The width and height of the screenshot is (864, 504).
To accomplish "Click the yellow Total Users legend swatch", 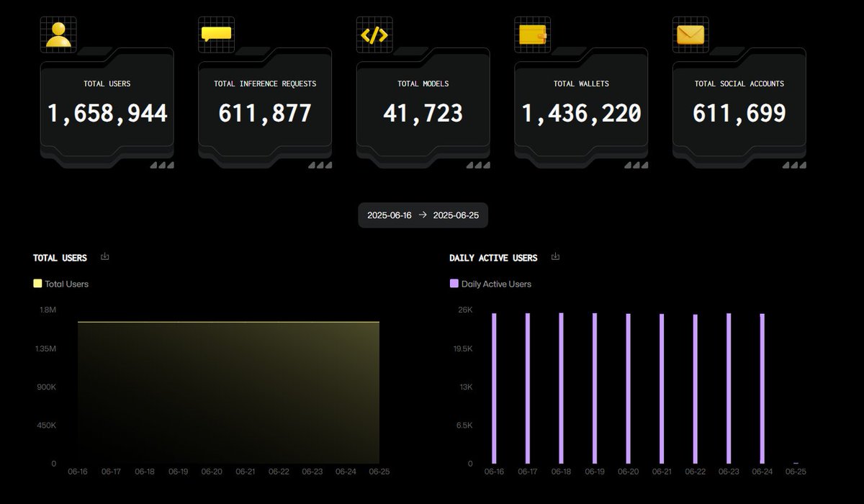I will pos(37,284).
